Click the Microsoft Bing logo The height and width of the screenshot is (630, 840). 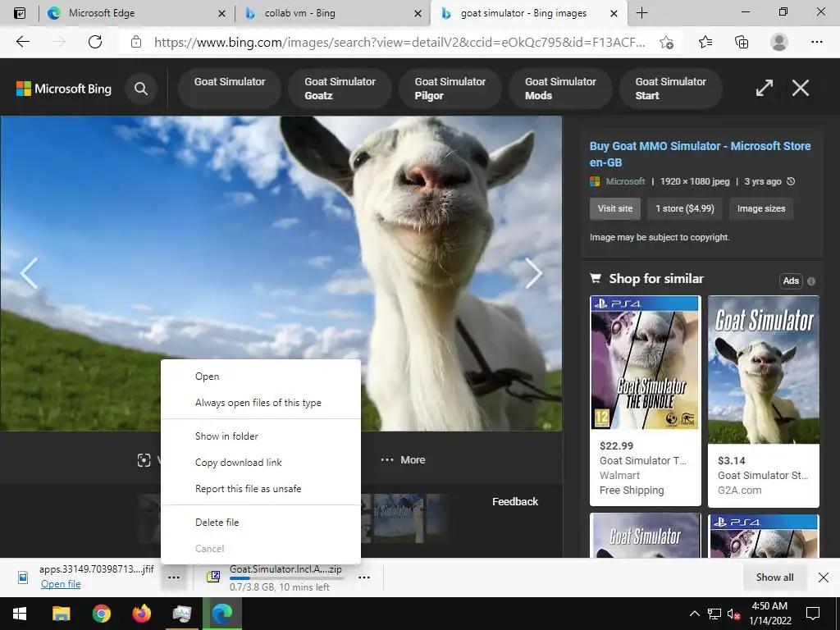[x=64, y=89]
